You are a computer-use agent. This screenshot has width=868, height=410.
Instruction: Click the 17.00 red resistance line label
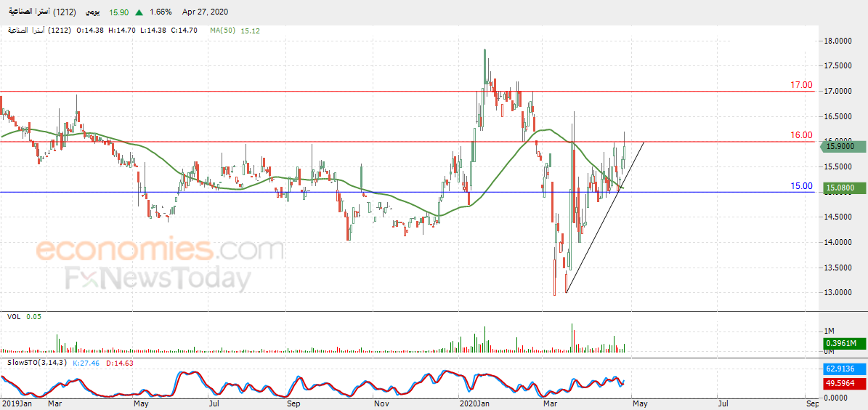(801, 85)
